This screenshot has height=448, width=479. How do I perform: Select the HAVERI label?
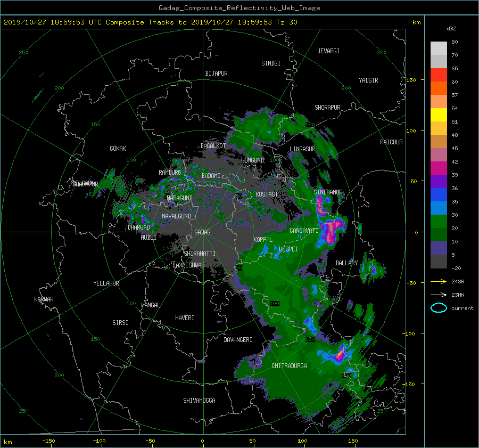click(x=185, y=318)
